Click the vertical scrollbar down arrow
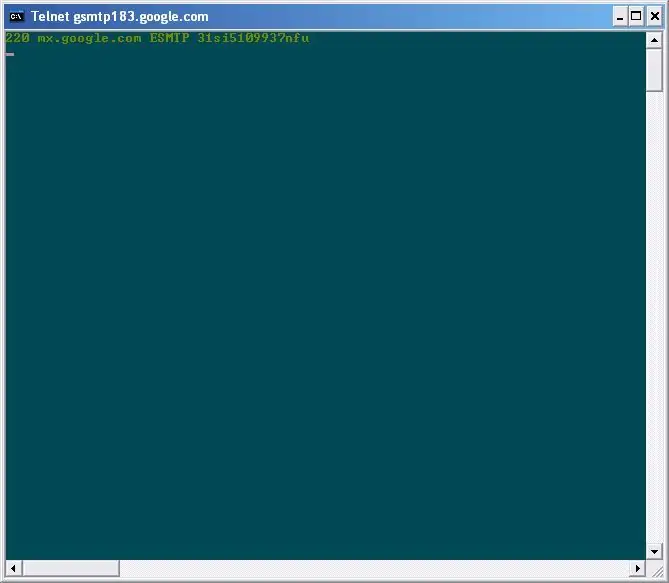This screenshot has height=583, width=669. (654, 551)
